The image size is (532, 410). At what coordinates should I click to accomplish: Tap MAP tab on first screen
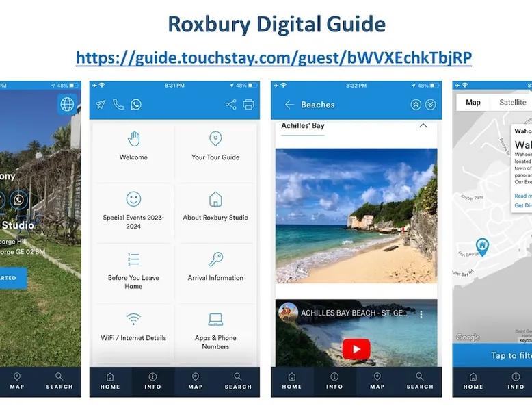click(x=17, y=381)
